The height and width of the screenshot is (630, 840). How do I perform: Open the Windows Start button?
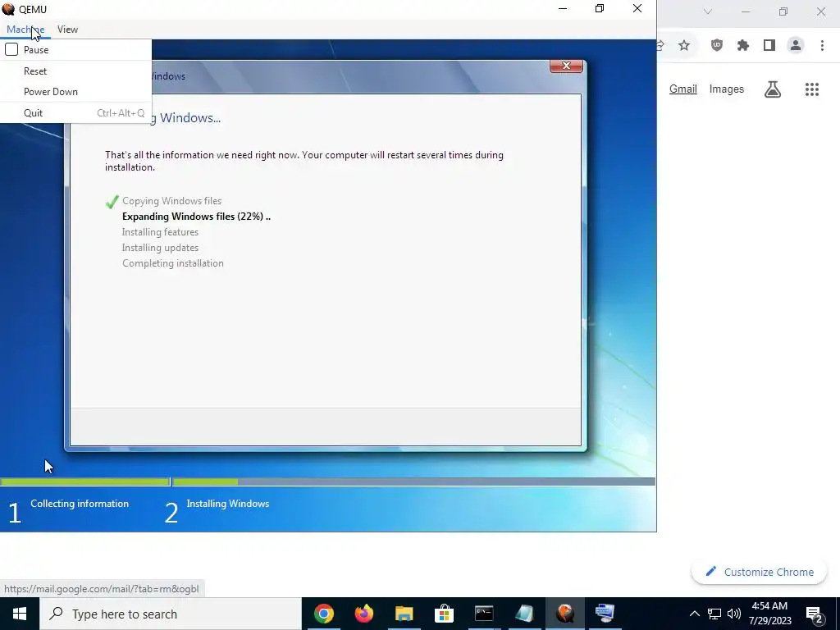coord(20,614)
